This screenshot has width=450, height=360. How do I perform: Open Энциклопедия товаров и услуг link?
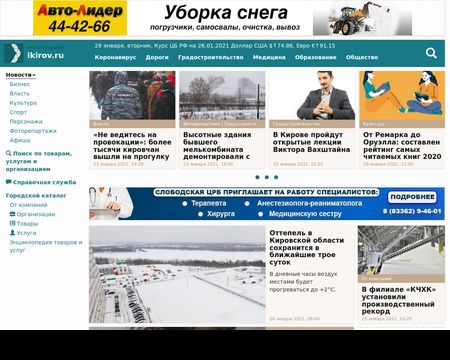[x=46, y=246]
